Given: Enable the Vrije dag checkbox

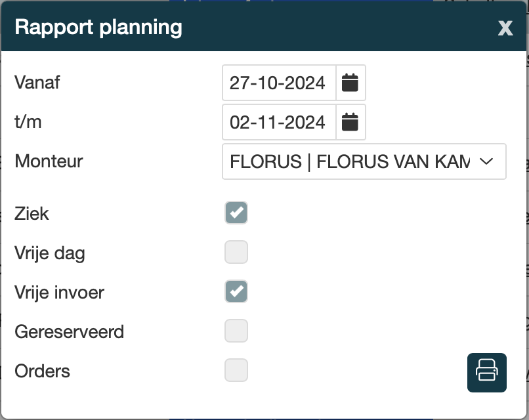Looking at the screenshot, I should point(236,252).
